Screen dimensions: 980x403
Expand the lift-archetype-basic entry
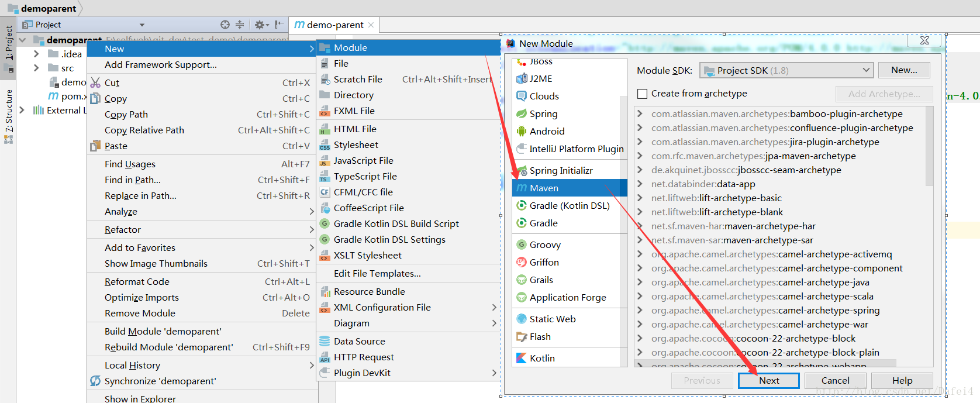(640, 198)
